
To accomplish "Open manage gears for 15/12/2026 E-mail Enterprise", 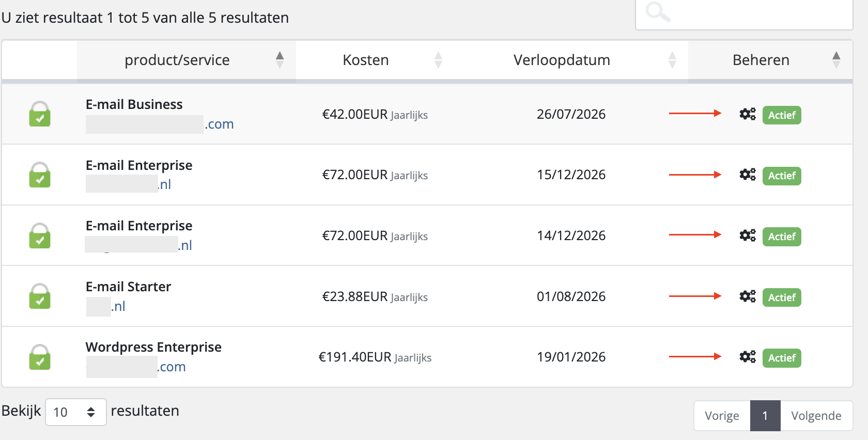I will coord(747,175).
